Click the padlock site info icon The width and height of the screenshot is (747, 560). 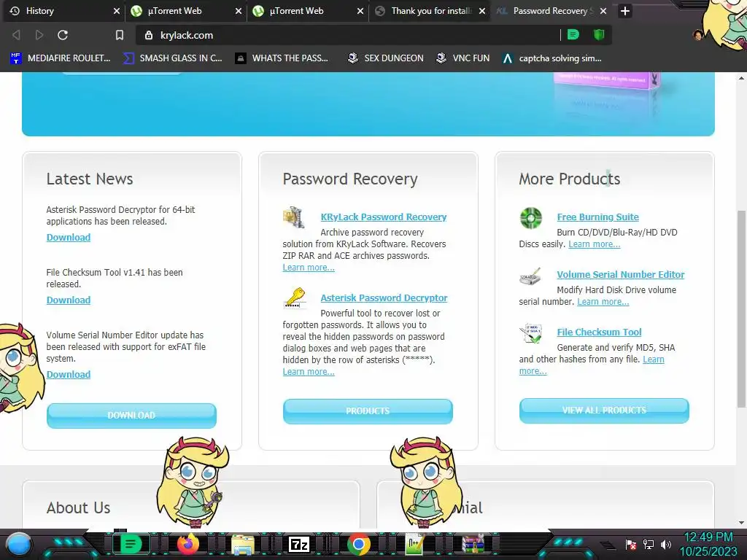click(x=149, y=35)
